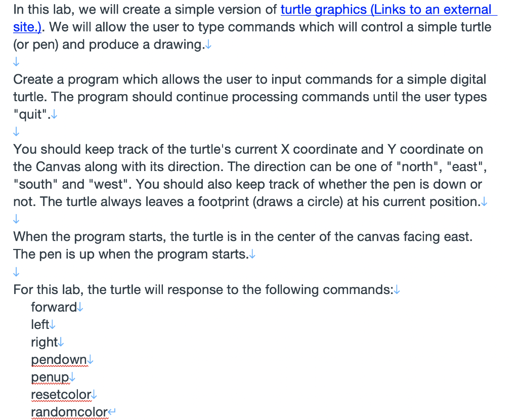Click the 'site.)' portion of the link

27,27
